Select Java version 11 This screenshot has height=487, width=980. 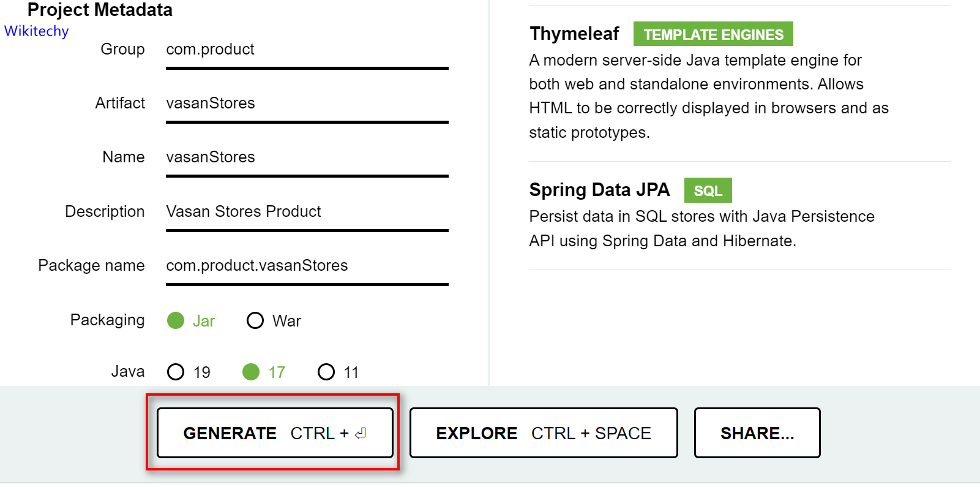[x=327, y=371]
